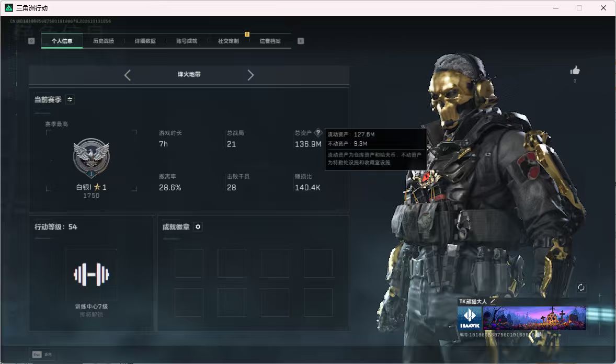Click the Esc 返回 back button

(x=42, y=355)
